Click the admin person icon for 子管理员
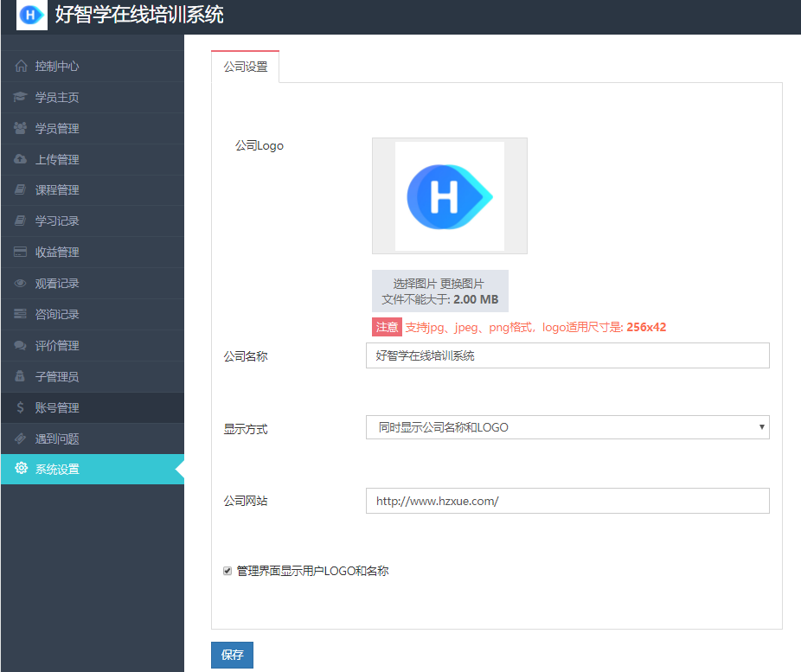This screenshot has width=801, height=672. 20,376
